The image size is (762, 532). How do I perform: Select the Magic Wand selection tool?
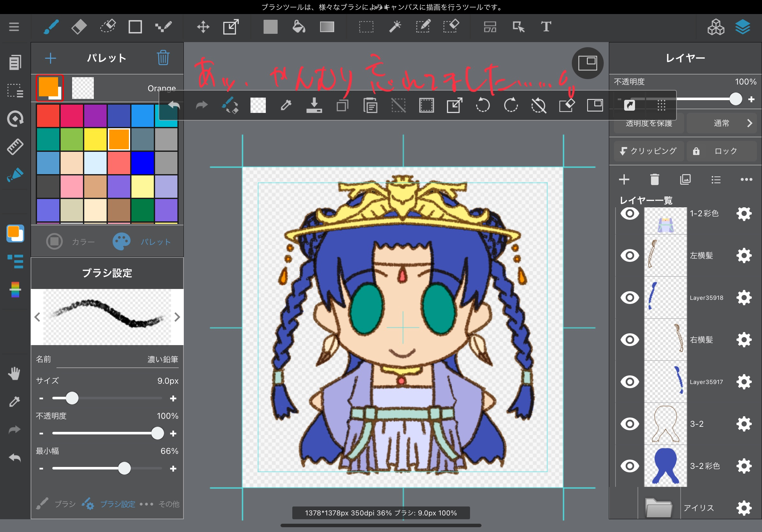coord(395,26)
